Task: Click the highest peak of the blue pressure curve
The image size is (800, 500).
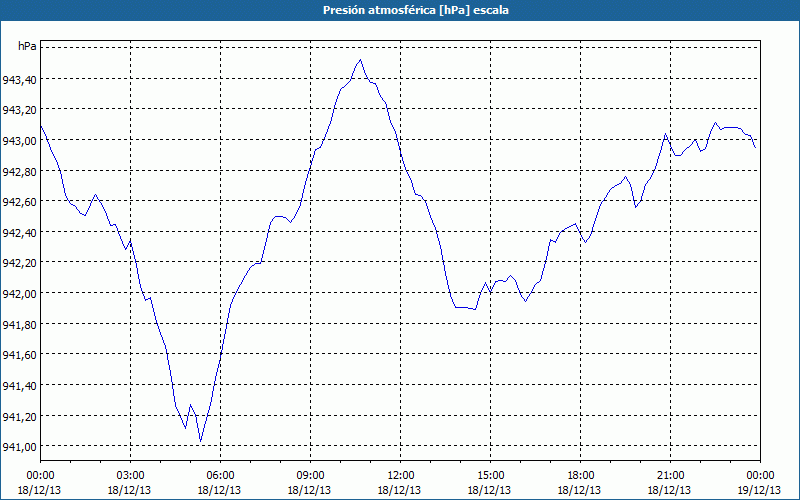Action: [x=360, y=60]
